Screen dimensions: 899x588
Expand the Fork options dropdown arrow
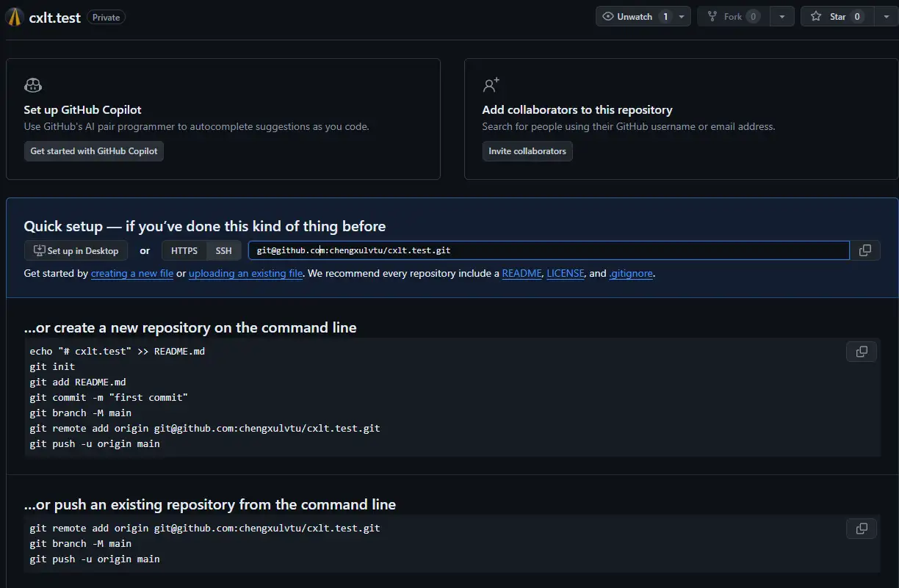(781, 17)
